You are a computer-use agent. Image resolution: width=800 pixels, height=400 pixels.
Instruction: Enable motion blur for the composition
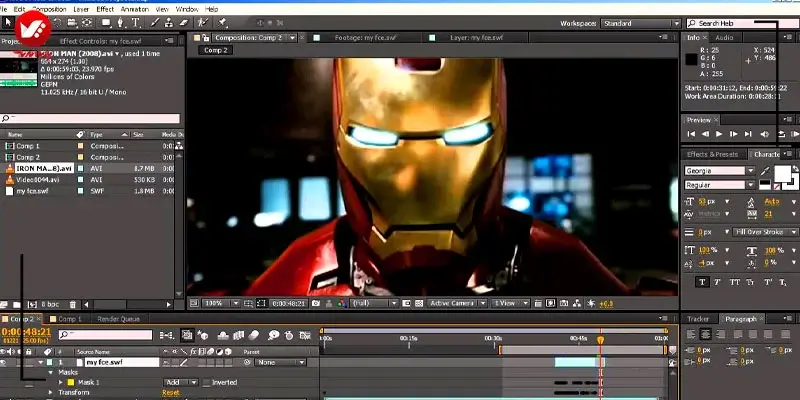click(254, 335)
